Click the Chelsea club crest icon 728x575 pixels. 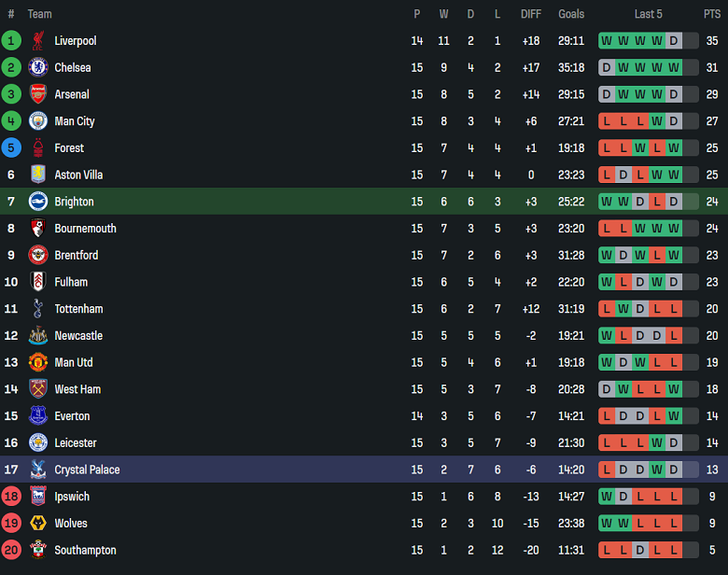coord(38,67)
